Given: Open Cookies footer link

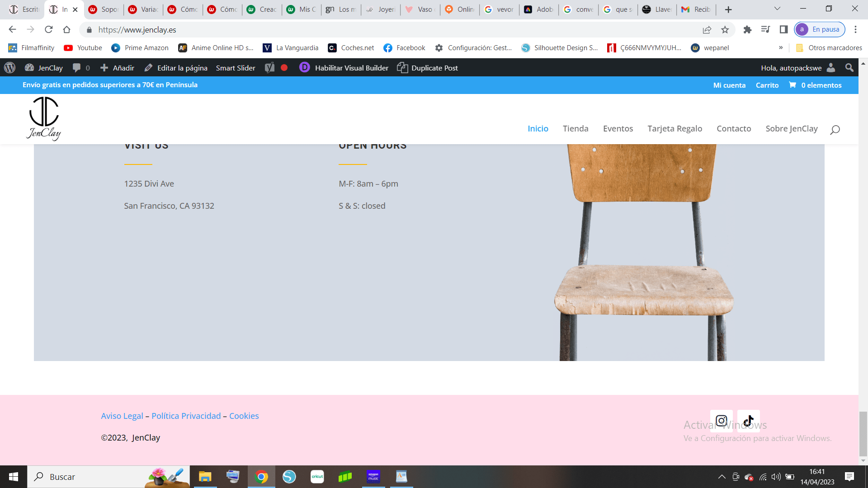Looking at the screenshot, I should (244, 416).
